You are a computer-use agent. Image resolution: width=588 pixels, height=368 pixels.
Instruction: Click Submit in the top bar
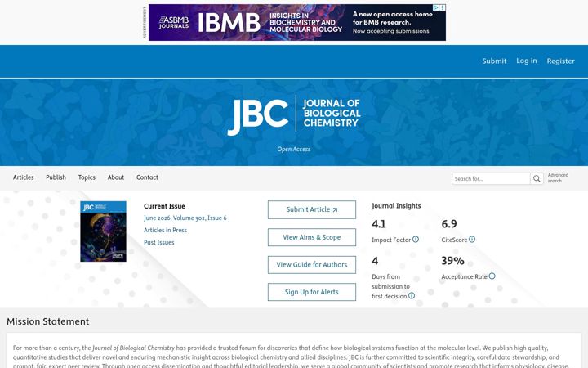pyautogui.click(x=494, y=61)
